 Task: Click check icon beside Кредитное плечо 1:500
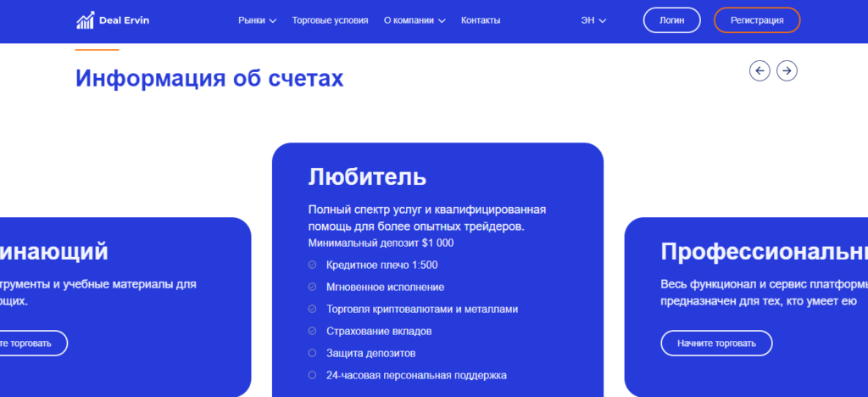312,265
